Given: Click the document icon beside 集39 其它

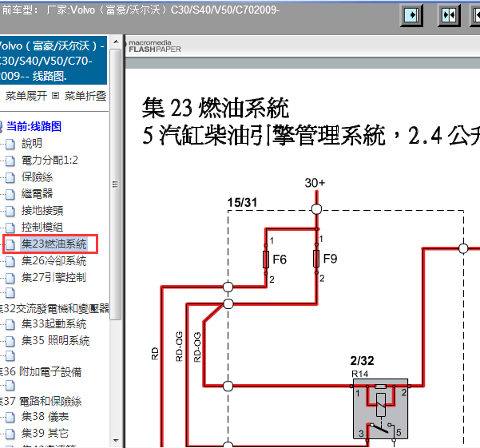Looking at the screenshot, I should coord(10,434).
